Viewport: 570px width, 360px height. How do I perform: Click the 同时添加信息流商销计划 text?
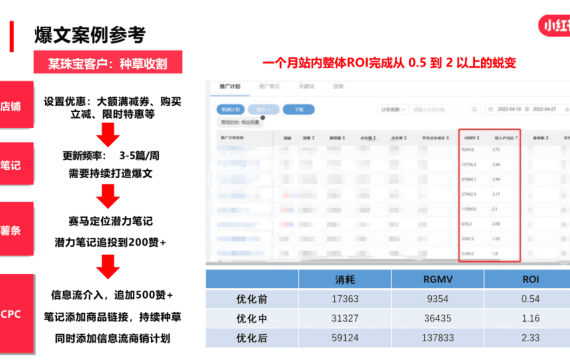pyautogui.click(x=112, y=339)
